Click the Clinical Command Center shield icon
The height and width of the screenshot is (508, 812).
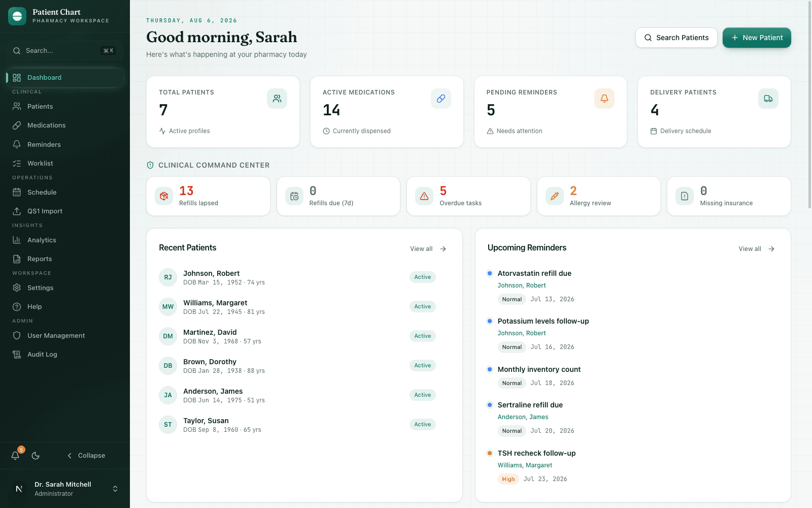click(150, 165)
